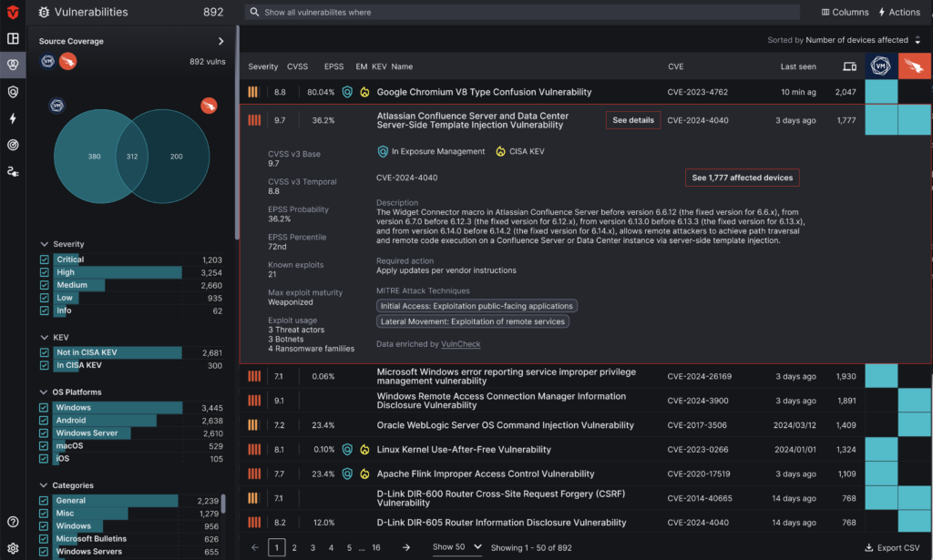The width and height of the screenshot is (933, 560).
Task: Click the VM circle icon atop the Venn diagram
Action: (x=56, y=107)
